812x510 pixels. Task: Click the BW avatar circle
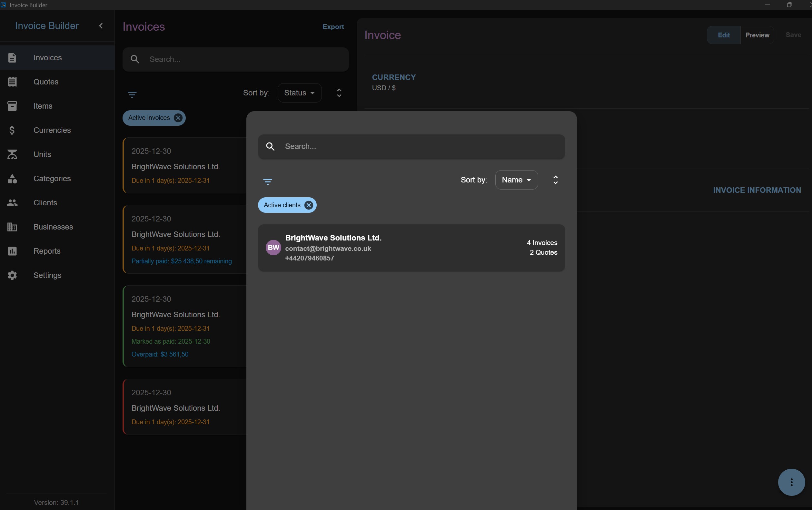click(x=273, y=248)
